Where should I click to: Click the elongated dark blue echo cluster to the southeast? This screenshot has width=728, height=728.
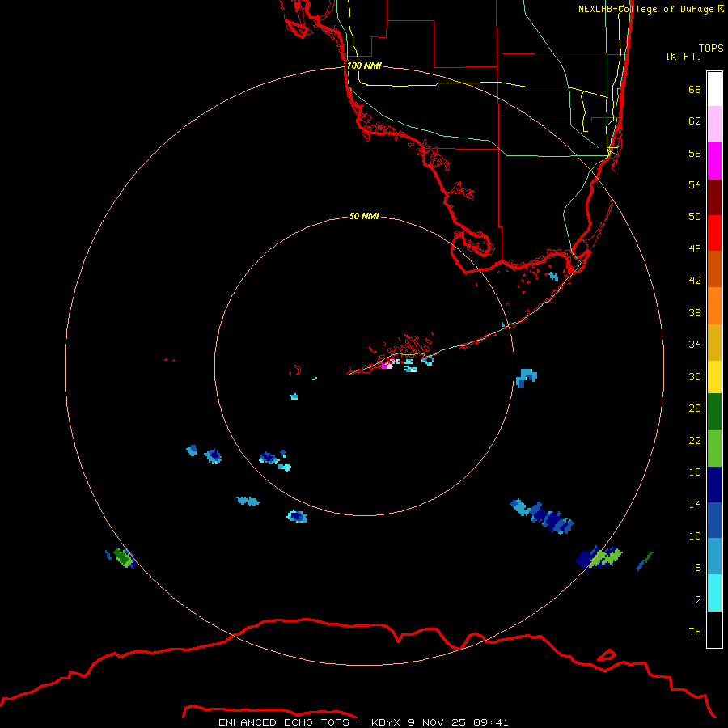[x=542, y=516]
